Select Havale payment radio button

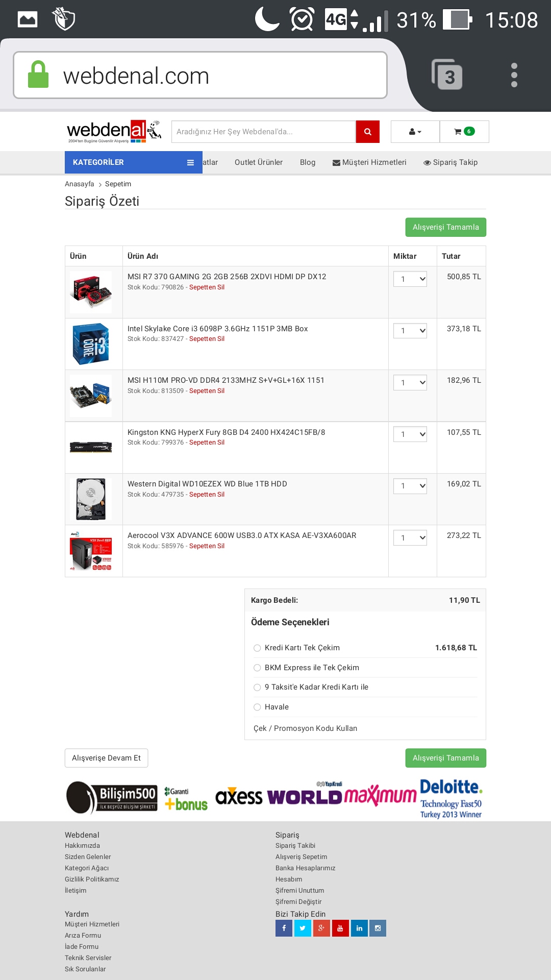257,707
